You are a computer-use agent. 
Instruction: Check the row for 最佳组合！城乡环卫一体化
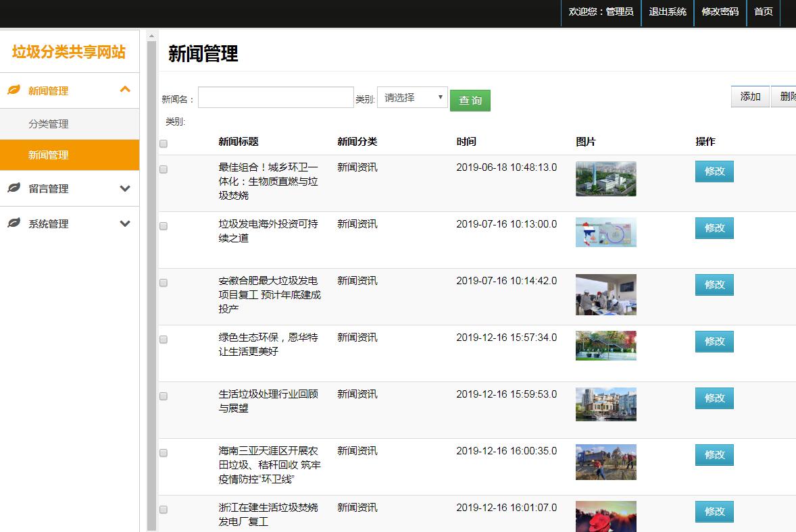click(x=164, y=169)
